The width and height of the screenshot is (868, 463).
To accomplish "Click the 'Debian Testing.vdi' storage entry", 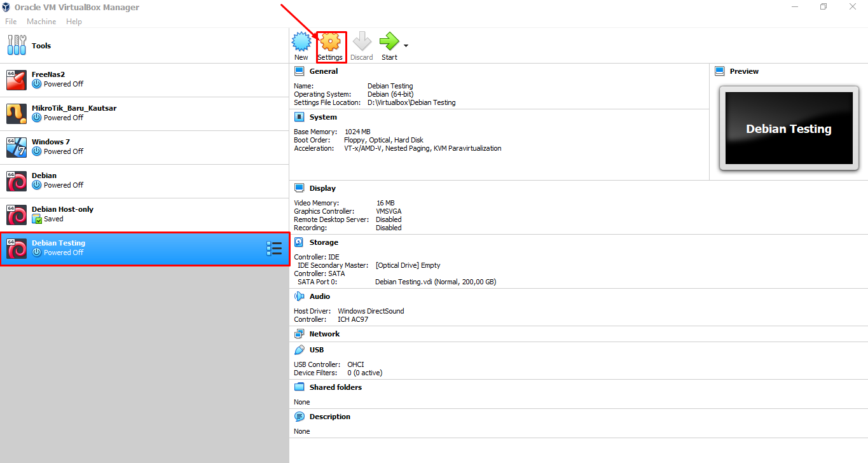I will (436, 282).
